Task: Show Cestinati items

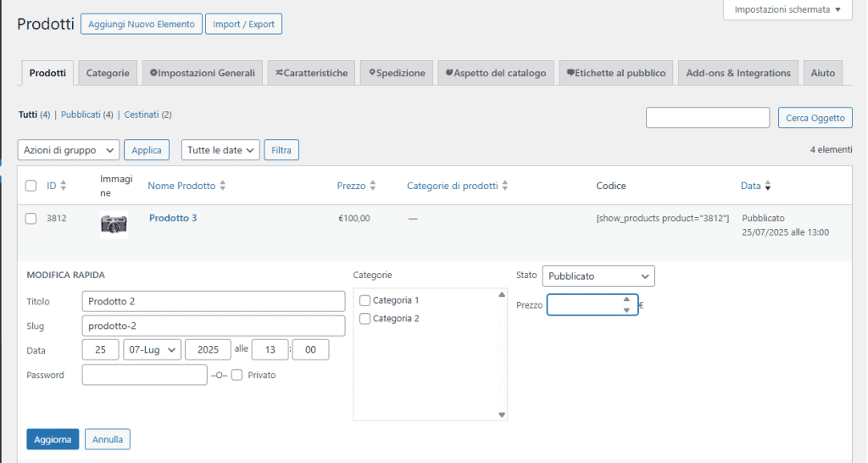Action: (142, 114)
